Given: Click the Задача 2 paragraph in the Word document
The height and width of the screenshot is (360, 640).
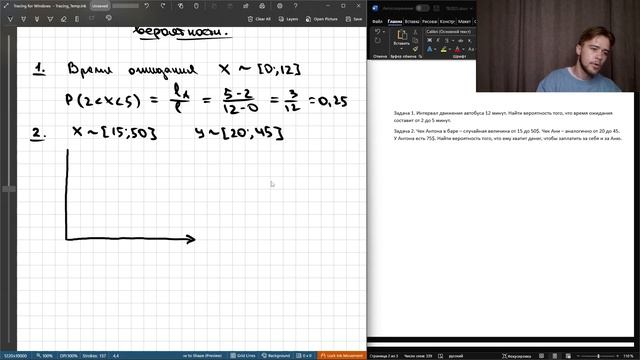Looking at the screenshot, I should point(508,135).
